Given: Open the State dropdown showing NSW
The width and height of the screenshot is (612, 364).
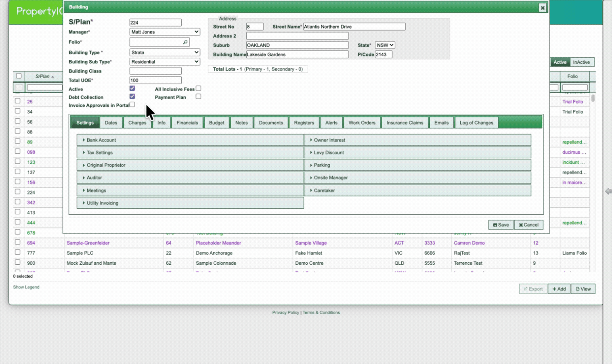Looking at the screenshot, I should coord(385,45).
